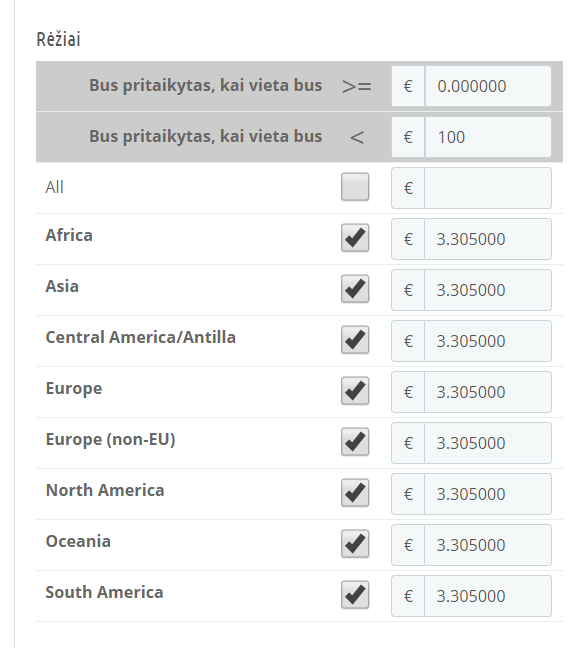Click the Africa price input field

(488, 239)
